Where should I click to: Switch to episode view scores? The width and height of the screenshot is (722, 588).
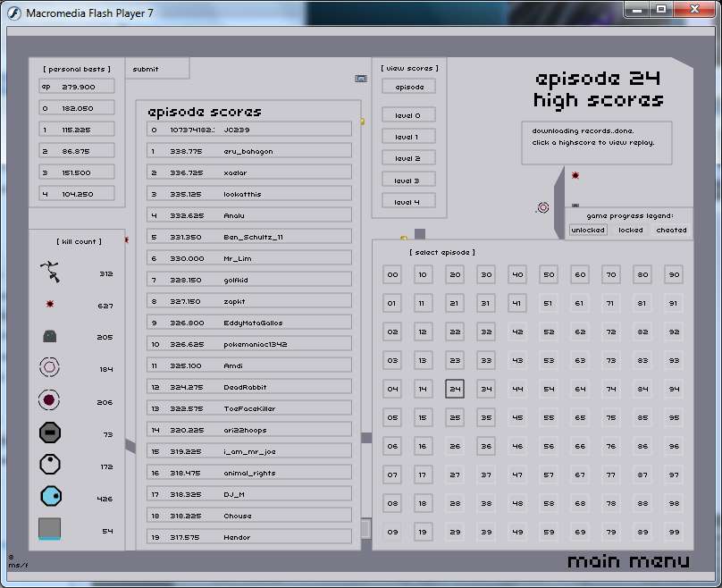click(x=407, y=87)
